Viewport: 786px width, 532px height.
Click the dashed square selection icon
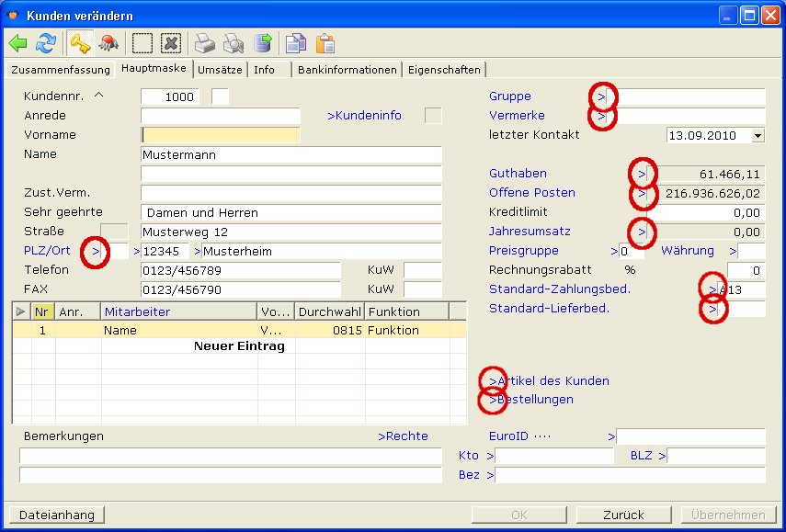pyautogui.click(x=142, y=43)
